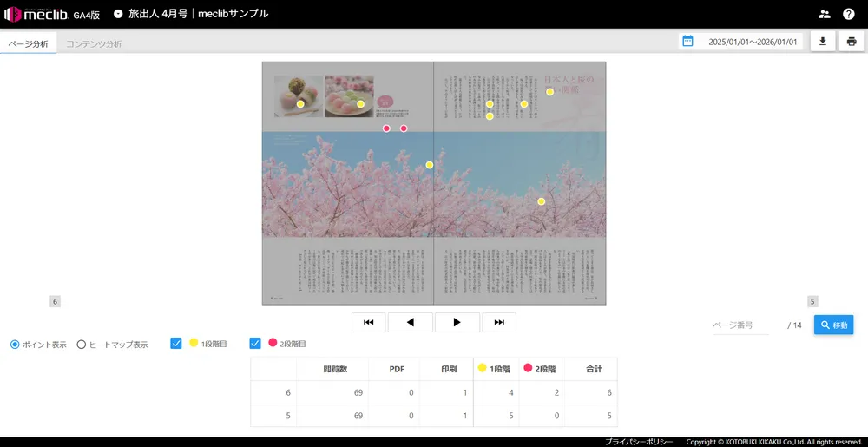
Task: Click the download icon button
Action: tap(823, 41)
